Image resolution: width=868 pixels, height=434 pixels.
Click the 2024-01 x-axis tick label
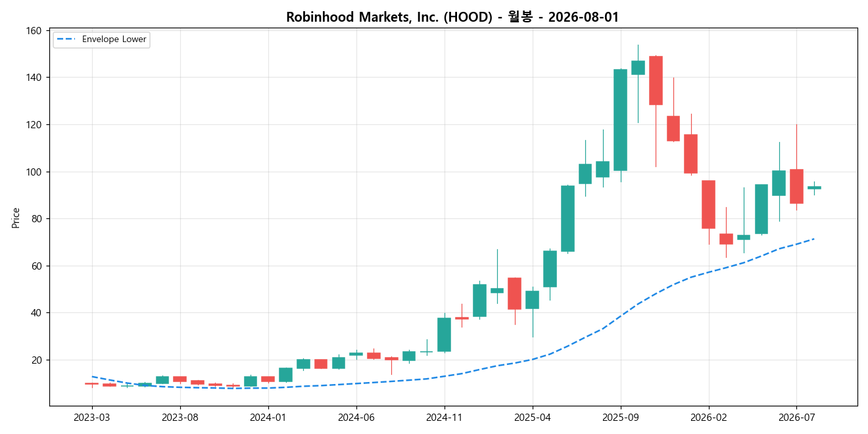[268, 417]
